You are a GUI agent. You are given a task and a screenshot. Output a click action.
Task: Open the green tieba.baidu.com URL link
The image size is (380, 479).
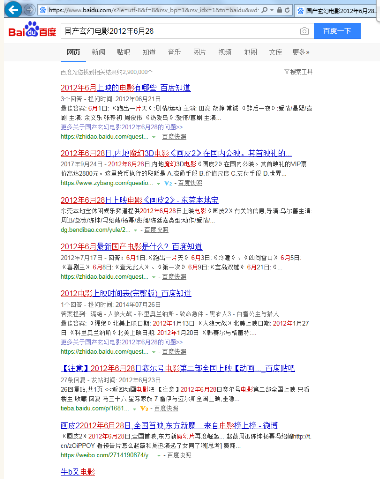[95, 408]
